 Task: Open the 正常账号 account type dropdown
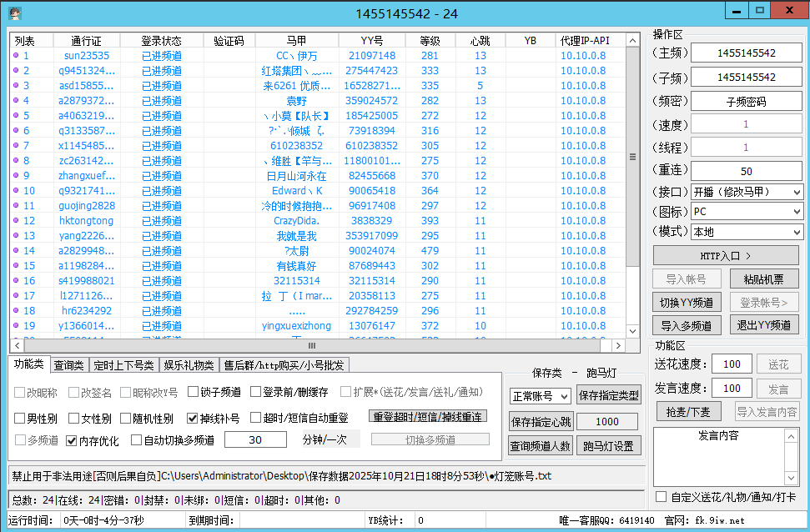tap(540, 396)
